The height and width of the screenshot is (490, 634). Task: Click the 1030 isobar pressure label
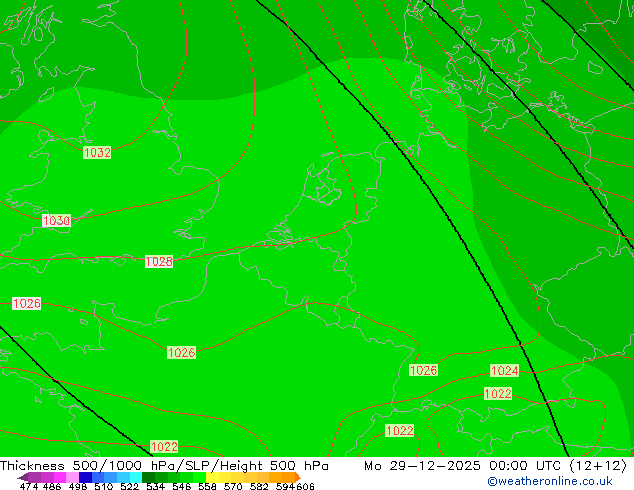coord(57,220)
